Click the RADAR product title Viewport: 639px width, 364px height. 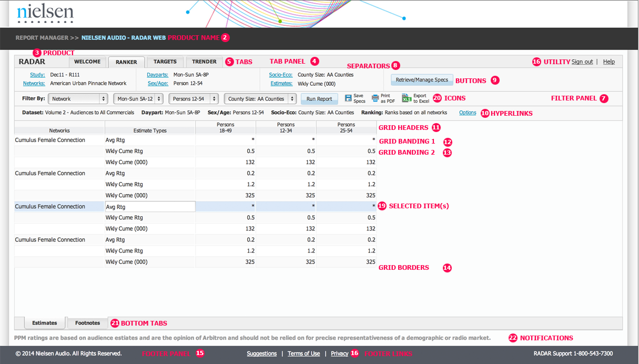tap(32, 62)
